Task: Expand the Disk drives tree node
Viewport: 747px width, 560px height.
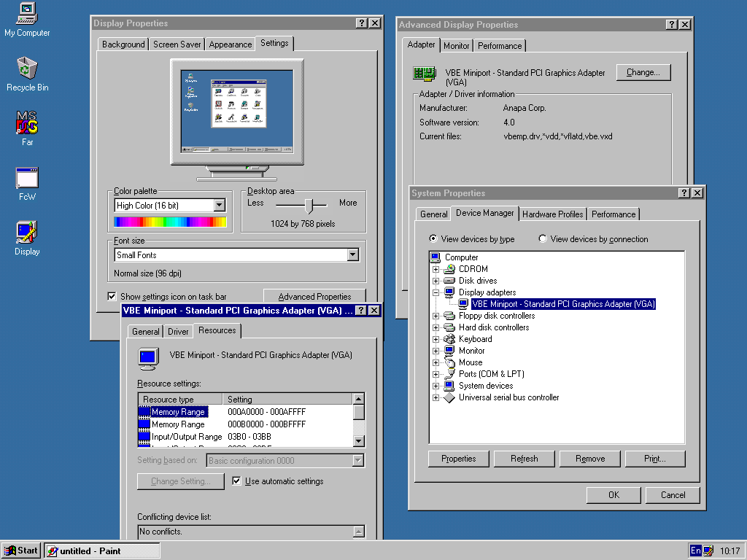Action: (436, 281)
